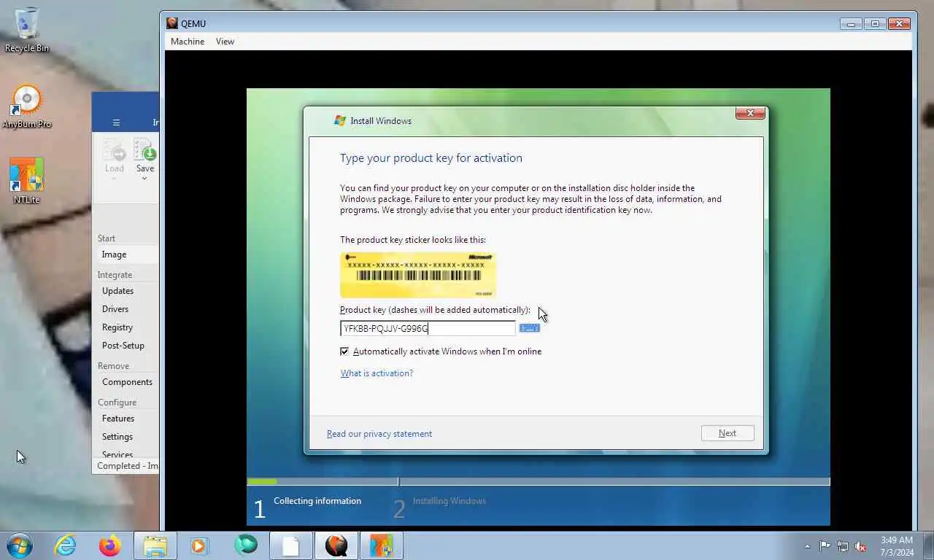Open Windows Media Player from the taskbar
This screenshot has height=560, width=934.
[199, 545]
